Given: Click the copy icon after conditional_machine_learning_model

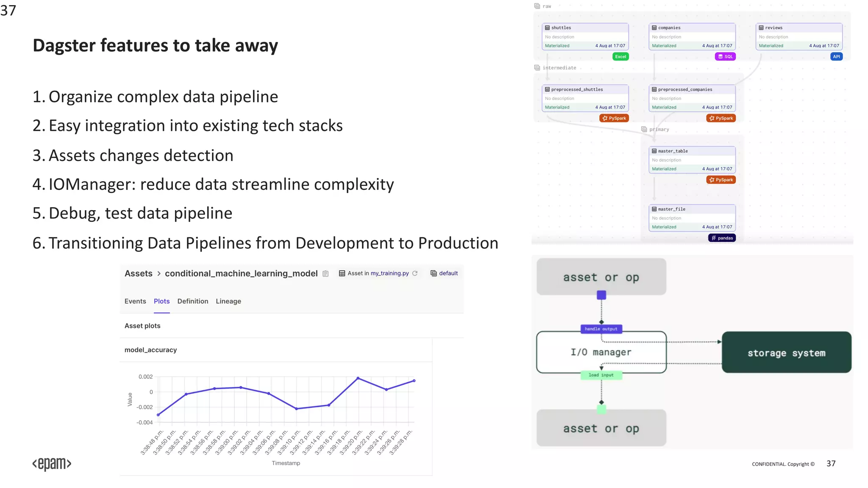Looking at the screenshot, I should (325, 274).
